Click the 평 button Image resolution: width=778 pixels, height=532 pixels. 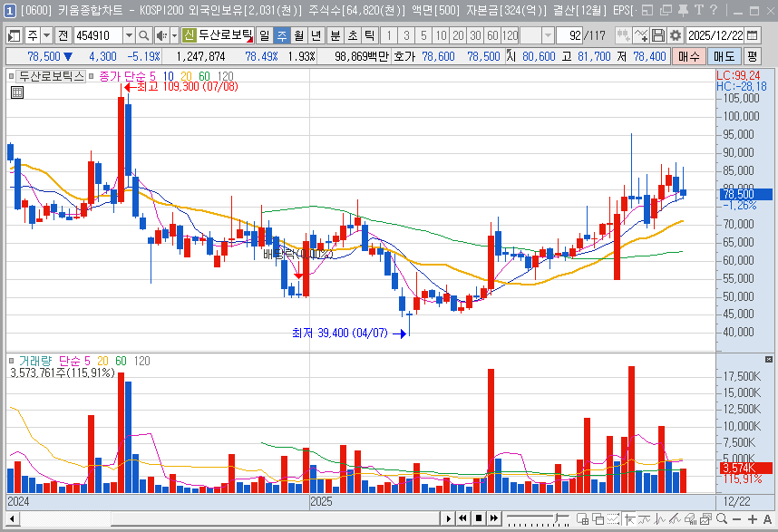click(x=753, y=56)
